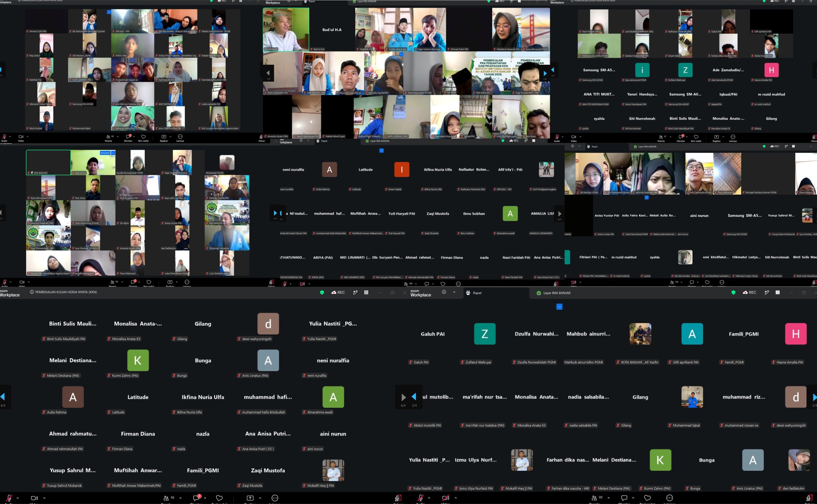Expand Bagikan caret in 97-participant toolbar

tap(723, 137)
